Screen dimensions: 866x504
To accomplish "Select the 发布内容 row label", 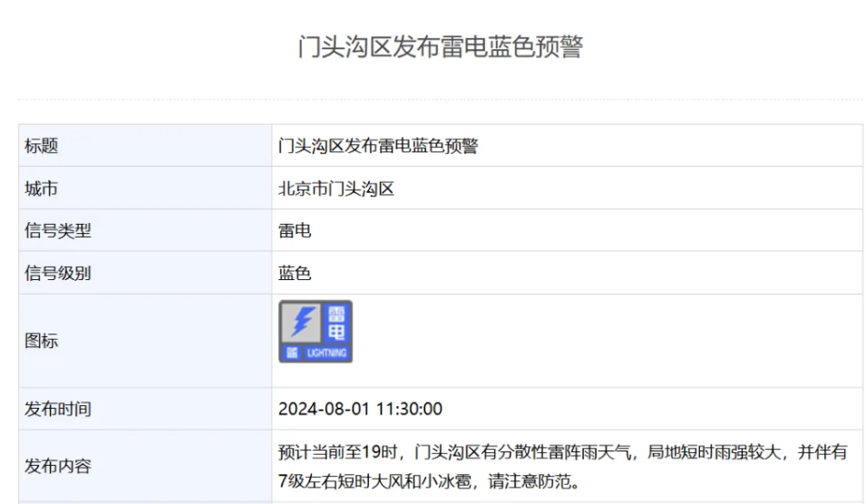I will 58,466.
